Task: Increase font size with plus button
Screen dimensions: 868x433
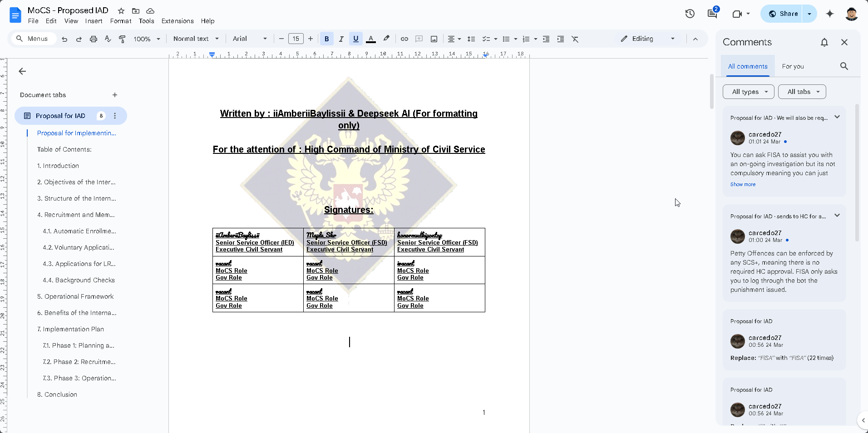Action: click(311, 39)
